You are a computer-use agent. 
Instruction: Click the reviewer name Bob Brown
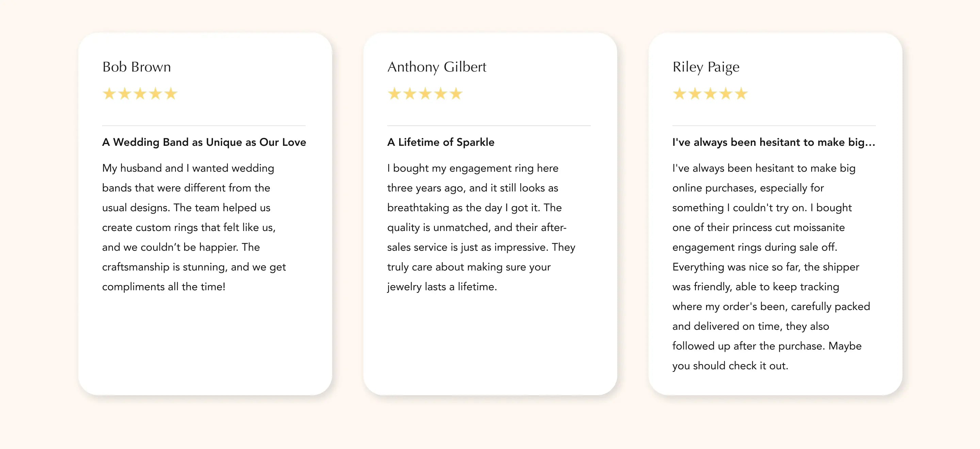(136, 67)
